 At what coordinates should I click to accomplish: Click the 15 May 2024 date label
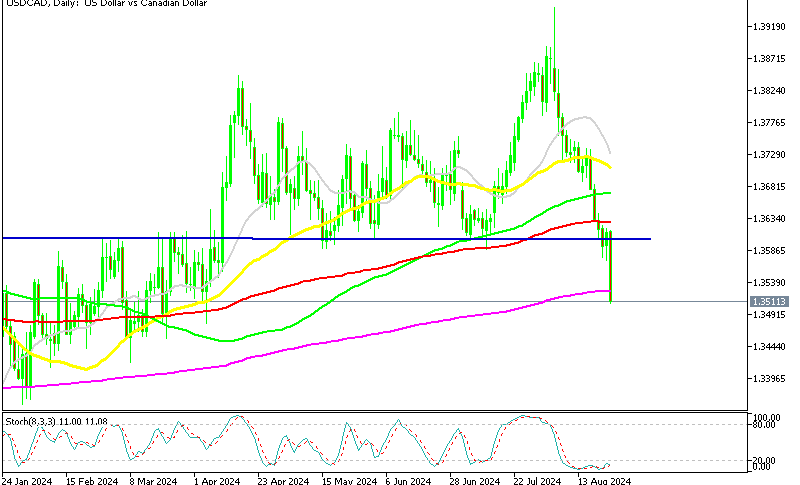tap(349, 480)
